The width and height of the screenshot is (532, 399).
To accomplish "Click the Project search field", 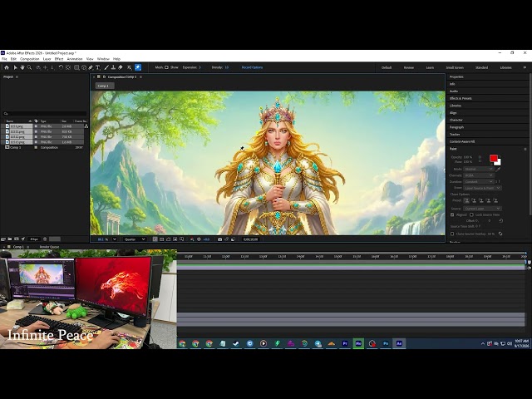I will (x=45, y=114).
